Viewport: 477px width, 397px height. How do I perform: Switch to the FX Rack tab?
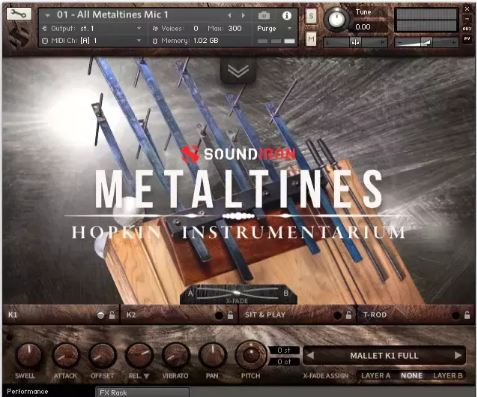[x=143, y=392]
